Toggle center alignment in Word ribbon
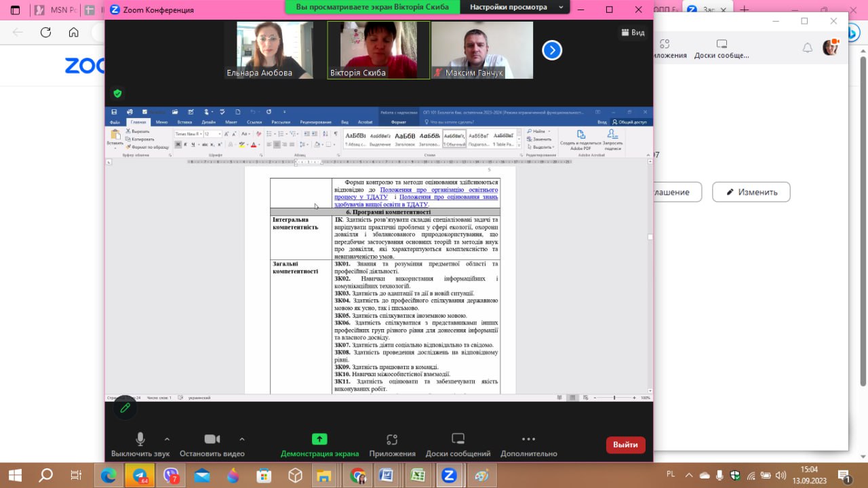The height and width of the screenshot is (488, 868). click(x=277, y=145)
